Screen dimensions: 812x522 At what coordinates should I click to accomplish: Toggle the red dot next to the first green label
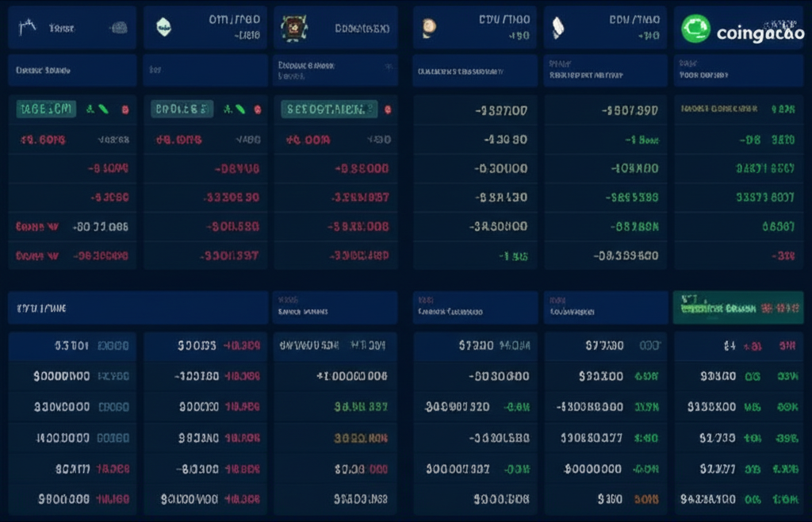[x=124, y=109]
